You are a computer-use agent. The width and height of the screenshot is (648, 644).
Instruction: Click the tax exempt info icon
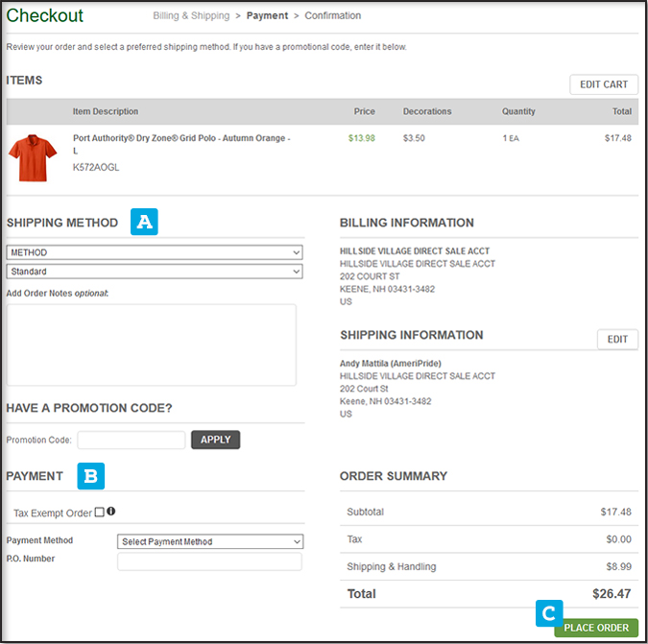point(111,512)
